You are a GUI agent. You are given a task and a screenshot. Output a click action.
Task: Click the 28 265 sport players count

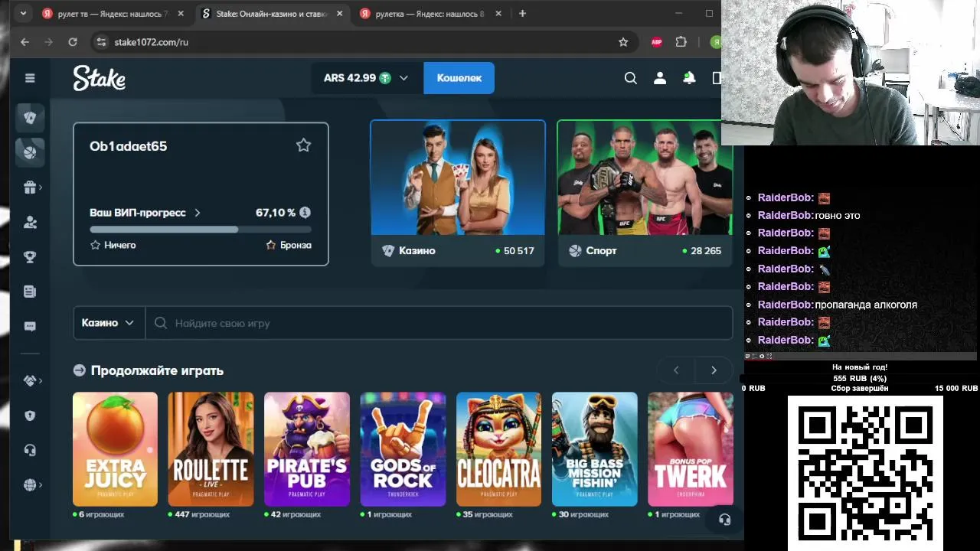706,251
